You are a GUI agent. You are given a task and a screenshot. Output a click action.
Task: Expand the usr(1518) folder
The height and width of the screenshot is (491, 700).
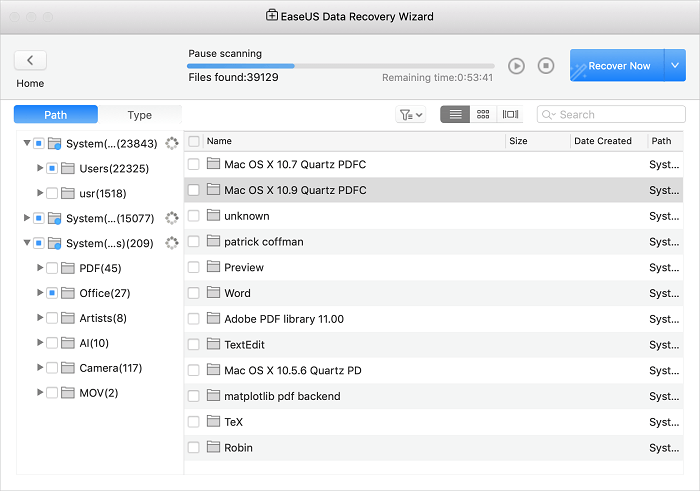(40, 193)
